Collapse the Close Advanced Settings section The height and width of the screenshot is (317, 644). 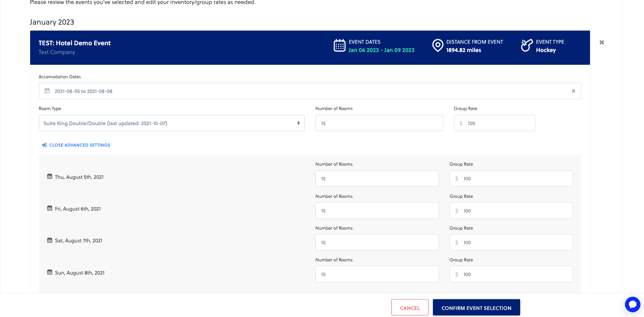(79, 145)
